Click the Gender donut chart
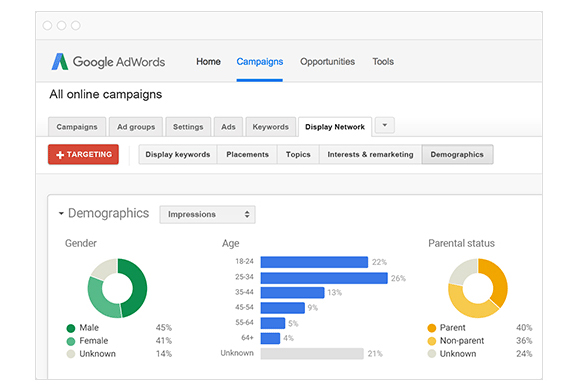The width and height of the screenshot is (579, 388). [x=117, y=288]
